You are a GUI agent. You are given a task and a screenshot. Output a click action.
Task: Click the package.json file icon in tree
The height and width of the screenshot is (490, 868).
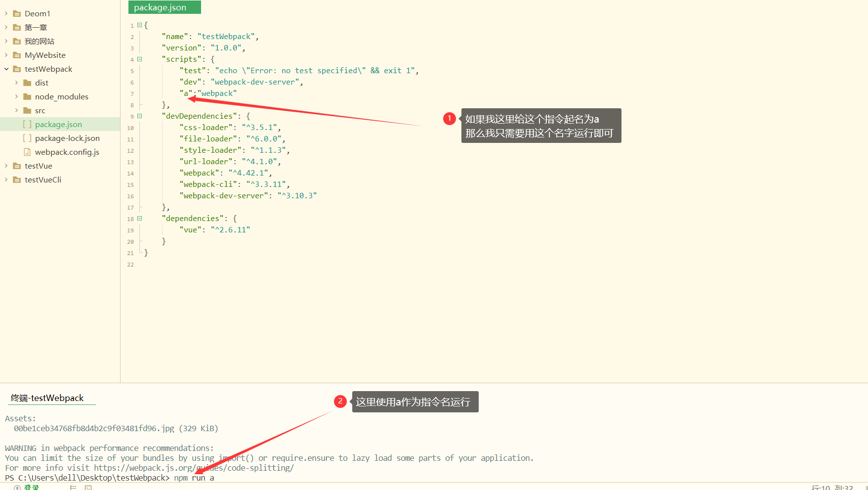(x=27, y=125)
